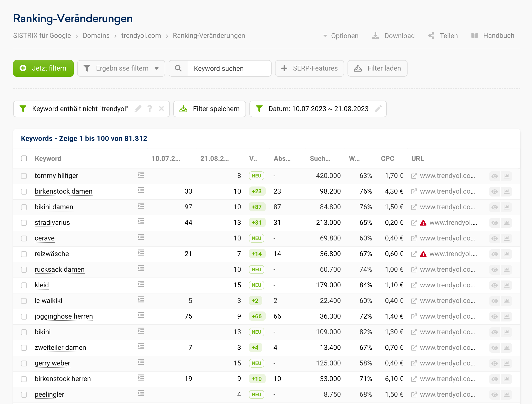
Task: Click Filter speichern button
Action: pyautogui.click(x=210, y=109)
